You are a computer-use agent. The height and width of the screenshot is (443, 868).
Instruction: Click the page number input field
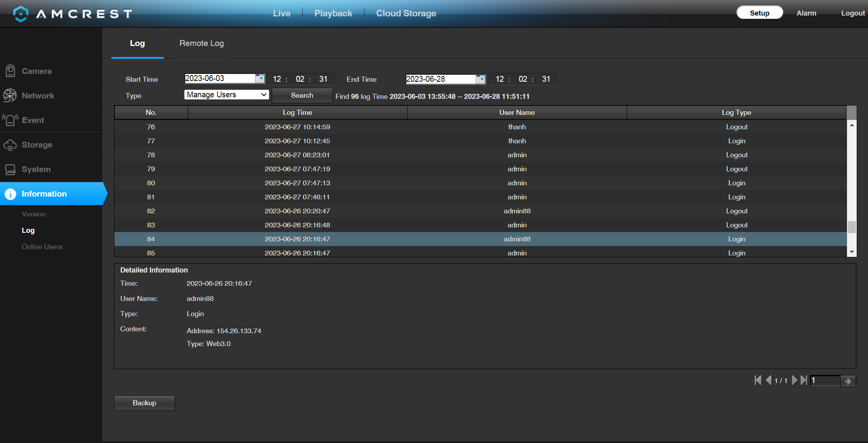[x=825, y=381]
